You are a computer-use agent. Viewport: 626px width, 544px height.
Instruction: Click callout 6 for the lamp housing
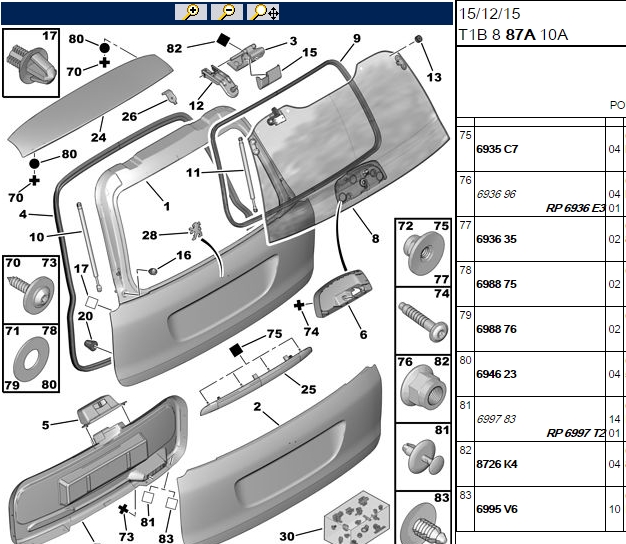(x=363, y=334)
